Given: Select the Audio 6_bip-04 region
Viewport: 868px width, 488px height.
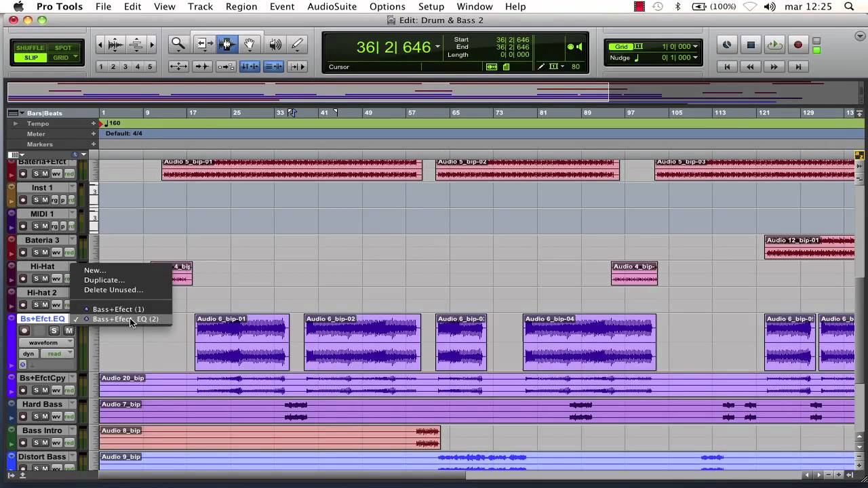Looking at the screenshot, I should [x=589, y=342].
